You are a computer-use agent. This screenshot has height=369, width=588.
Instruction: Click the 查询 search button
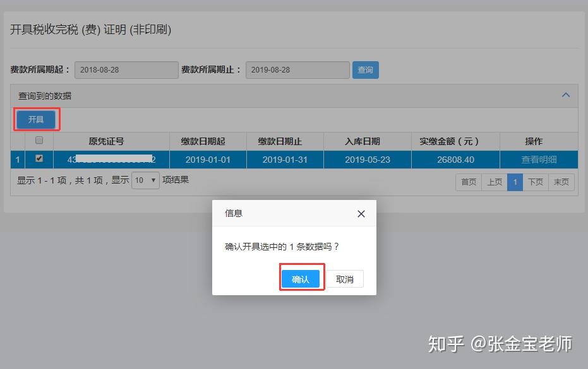click(365, 70)
